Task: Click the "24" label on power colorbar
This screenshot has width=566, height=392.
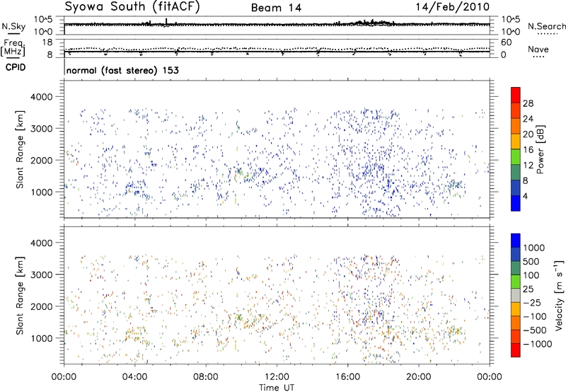Action: [528, 119]
